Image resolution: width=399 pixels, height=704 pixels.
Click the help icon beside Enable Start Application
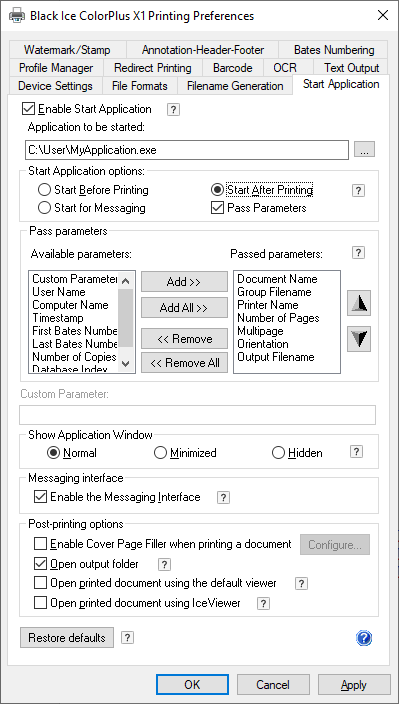coord(173,110)
